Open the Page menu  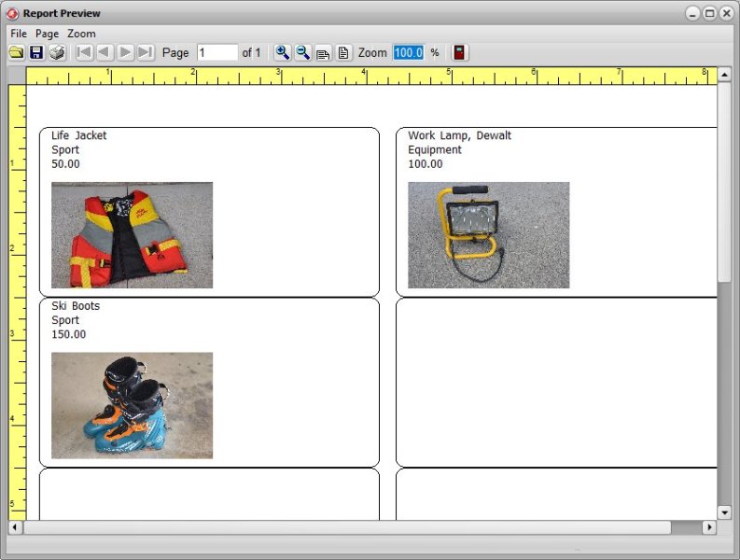tap(47, 34)
